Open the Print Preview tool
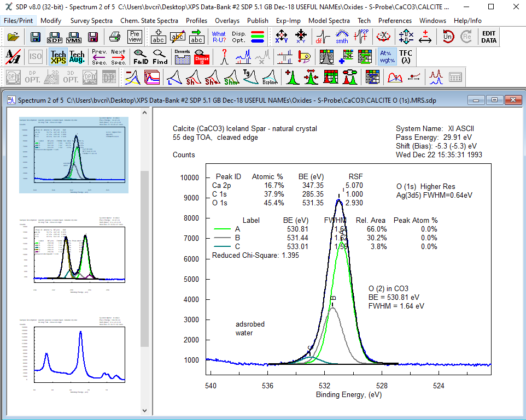Viewport: 526px width, 420px height. coord(134,37)
